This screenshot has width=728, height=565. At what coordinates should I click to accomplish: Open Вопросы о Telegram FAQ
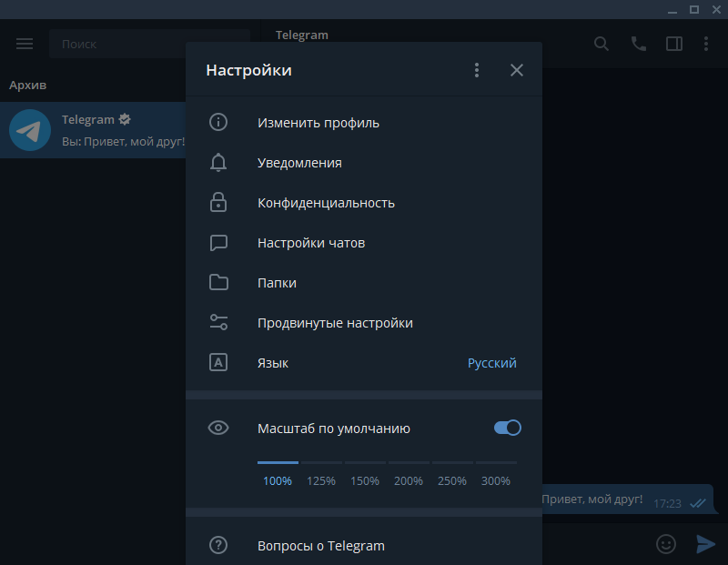(x=364, y=545)
